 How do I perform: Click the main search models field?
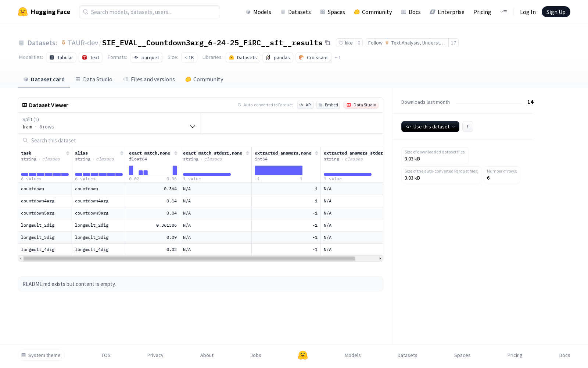pyautogui.click(x=150, y=12)
